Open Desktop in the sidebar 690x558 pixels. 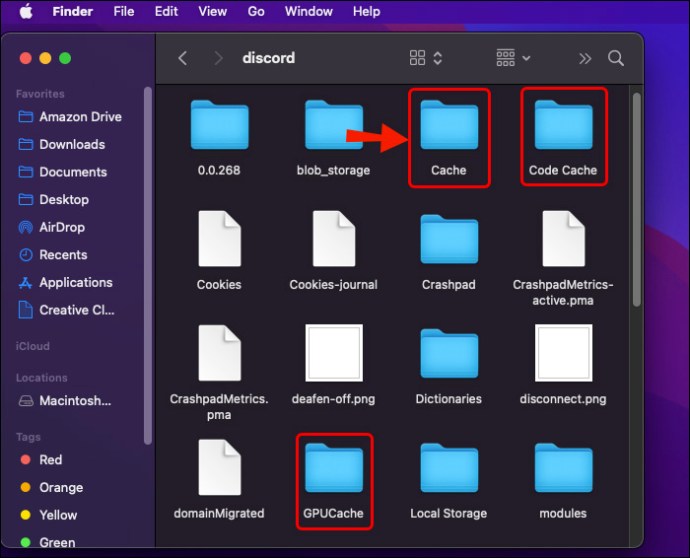click(x=54, y=200)
